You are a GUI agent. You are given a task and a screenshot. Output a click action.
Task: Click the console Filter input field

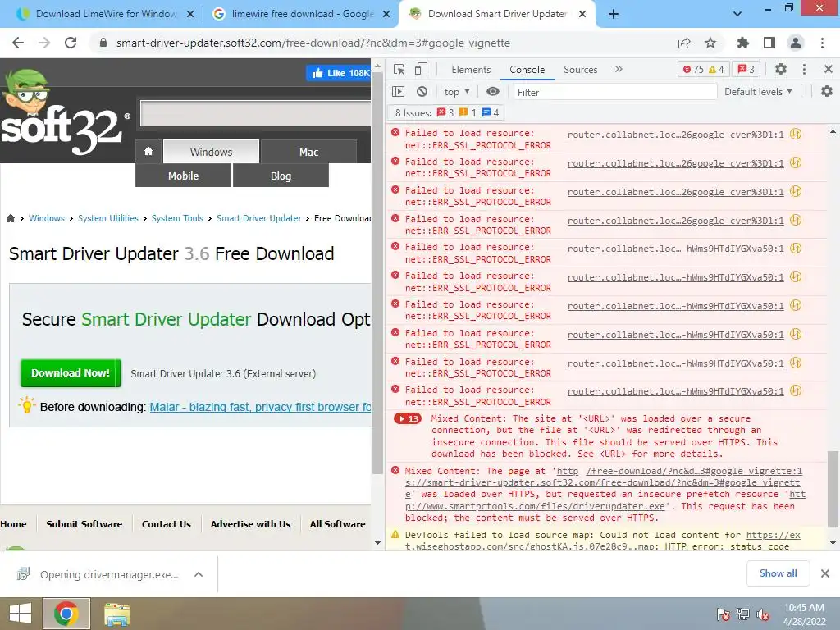[615, 92]
